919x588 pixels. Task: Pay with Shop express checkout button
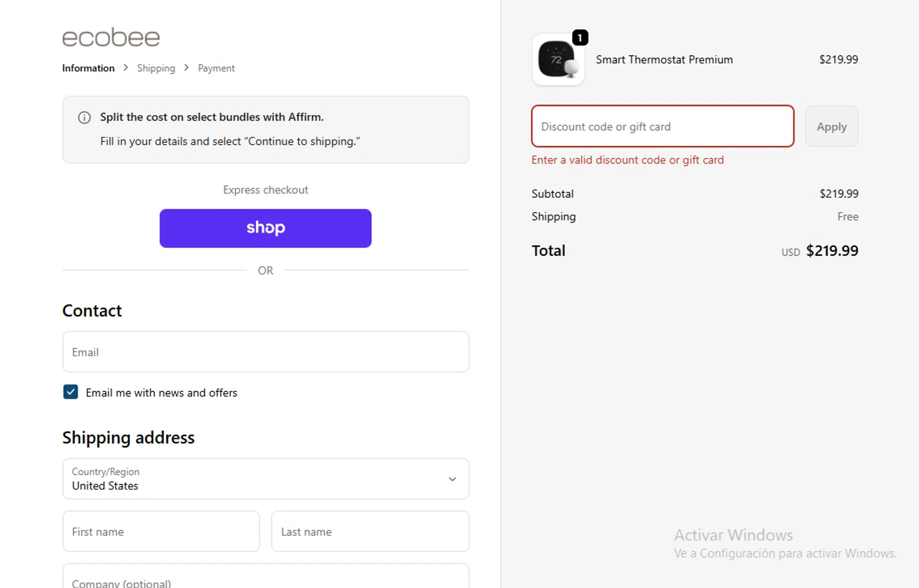click(265, 228)
